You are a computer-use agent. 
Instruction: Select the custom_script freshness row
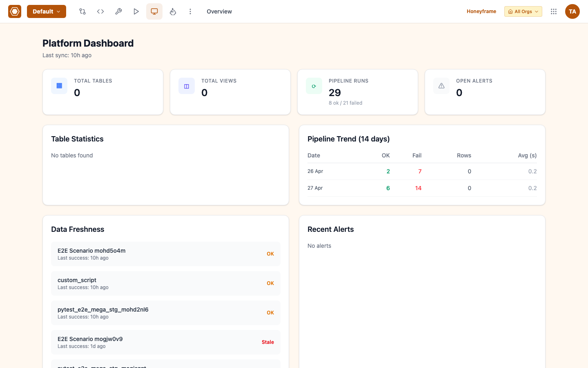click(x=166, y=283)
